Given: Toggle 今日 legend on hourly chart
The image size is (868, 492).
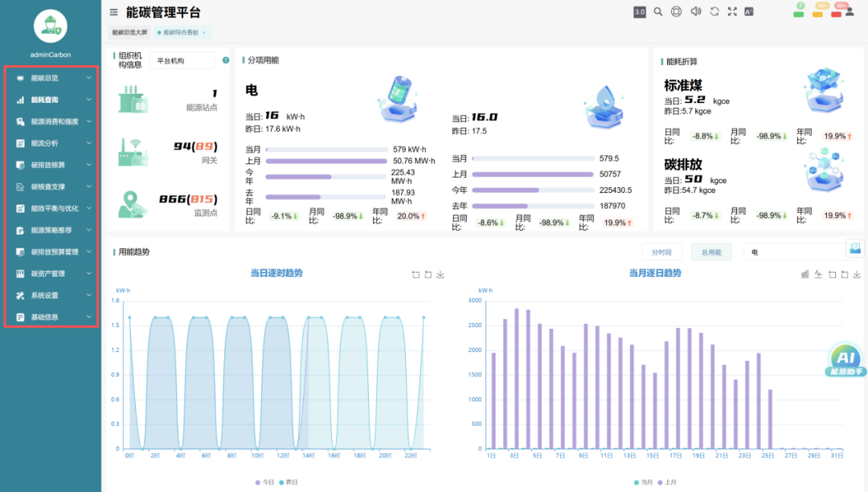Looking at the screenshot, I should (264, 482).
